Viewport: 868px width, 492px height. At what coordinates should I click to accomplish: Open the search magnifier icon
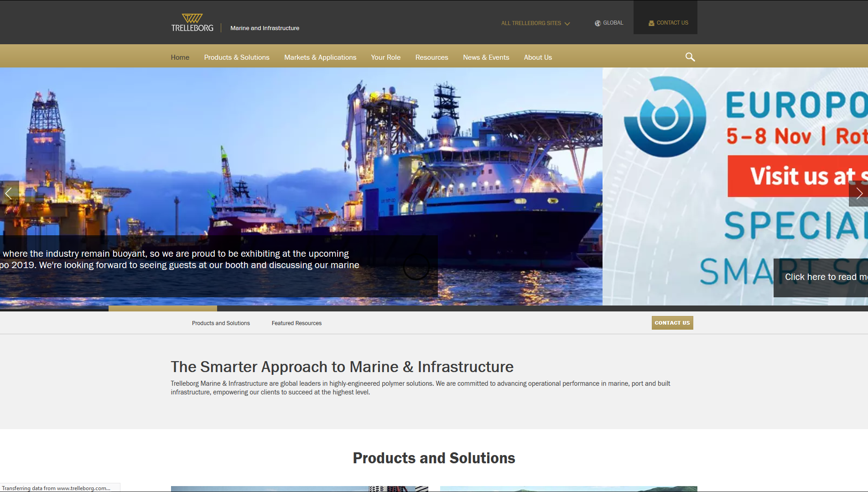click(690, 57)
